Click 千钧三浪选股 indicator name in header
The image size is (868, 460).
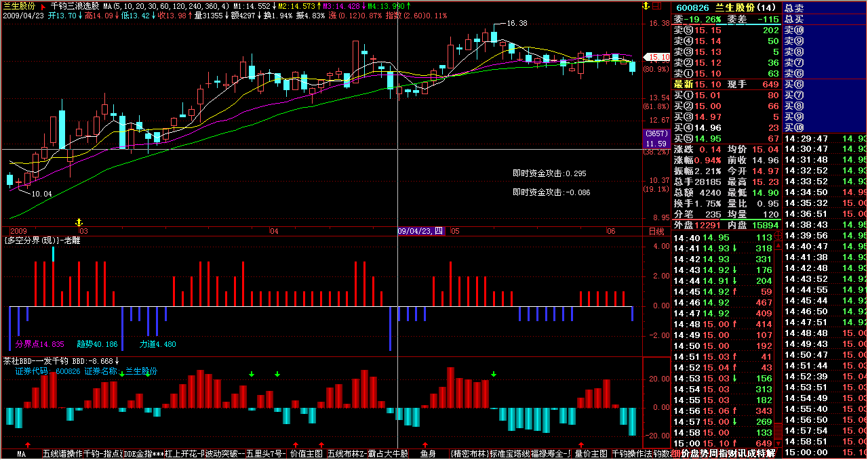point(75,6)
